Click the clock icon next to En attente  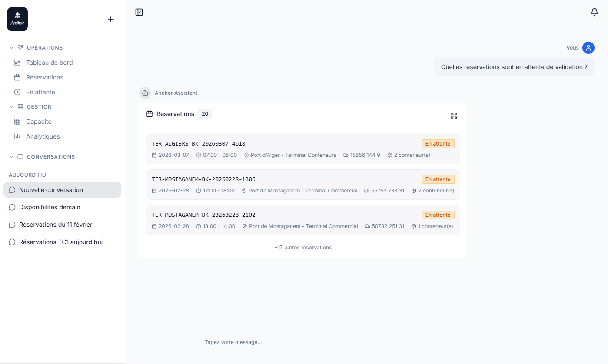pos(17,92)
